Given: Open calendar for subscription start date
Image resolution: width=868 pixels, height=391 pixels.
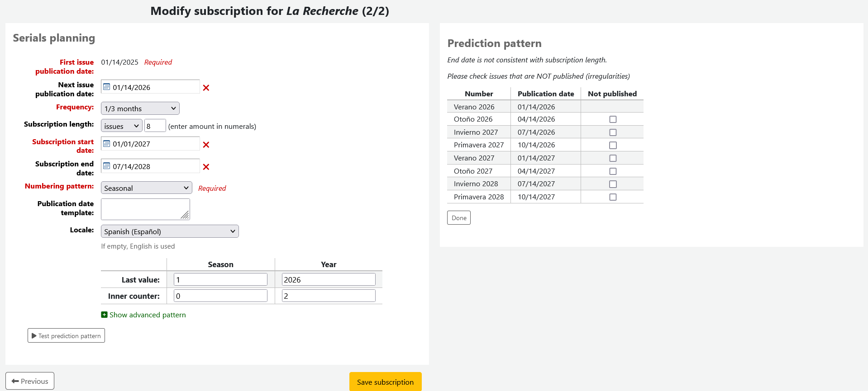Looking at the screenshot, I should pyautogui.click(x=107, y=144).
